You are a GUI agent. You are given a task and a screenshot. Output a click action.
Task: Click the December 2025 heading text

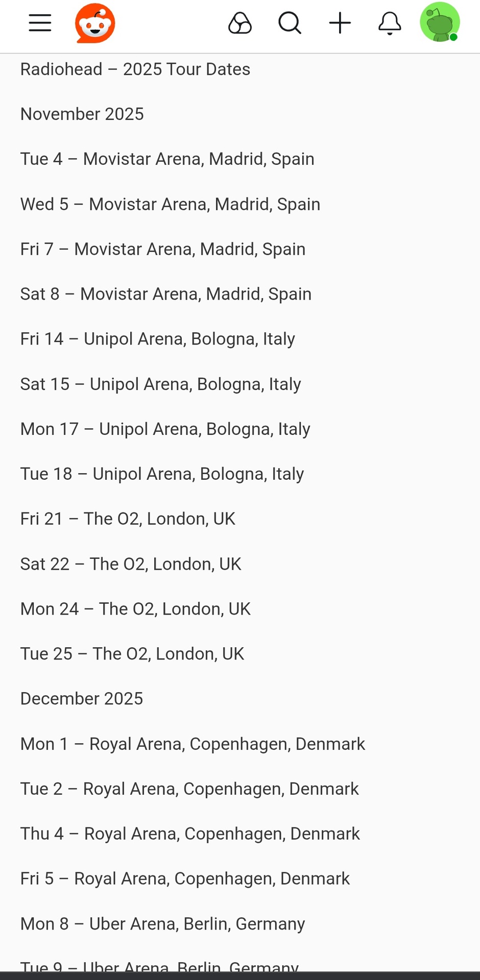pyautogui.click(x=82, y=699)
